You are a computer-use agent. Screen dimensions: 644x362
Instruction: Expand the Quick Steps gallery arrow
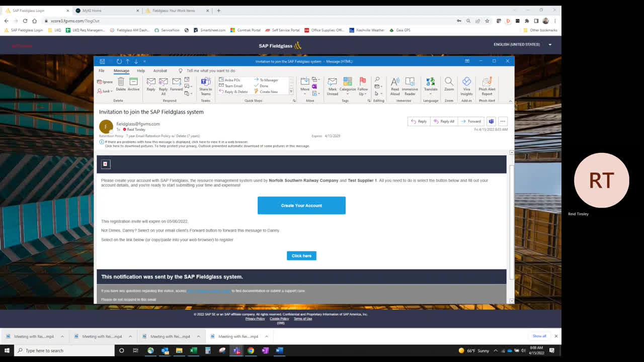click(x=291, y=92)
